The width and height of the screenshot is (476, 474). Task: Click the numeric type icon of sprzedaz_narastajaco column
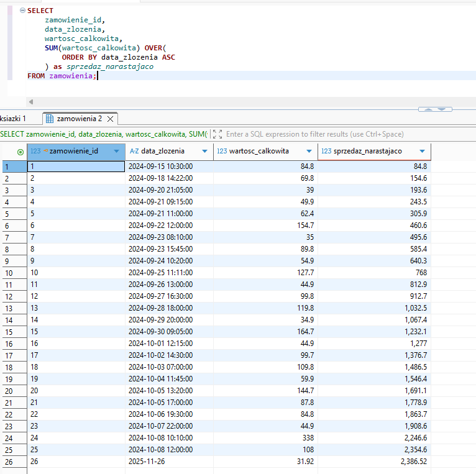326,151
